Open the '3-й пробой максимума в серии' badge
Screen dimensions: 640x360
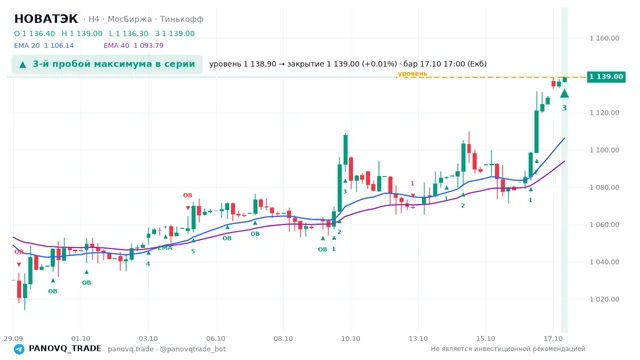tap(107, 64)
